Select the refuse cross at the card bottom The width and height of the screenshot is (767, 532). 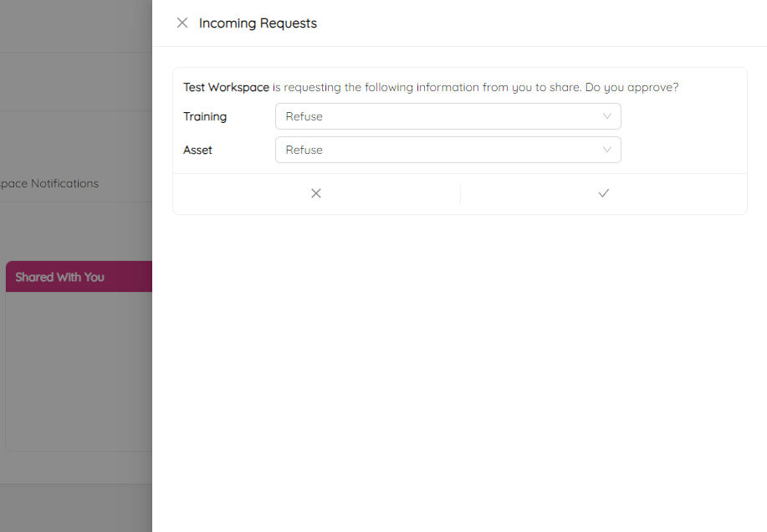(x=315, y=193)
